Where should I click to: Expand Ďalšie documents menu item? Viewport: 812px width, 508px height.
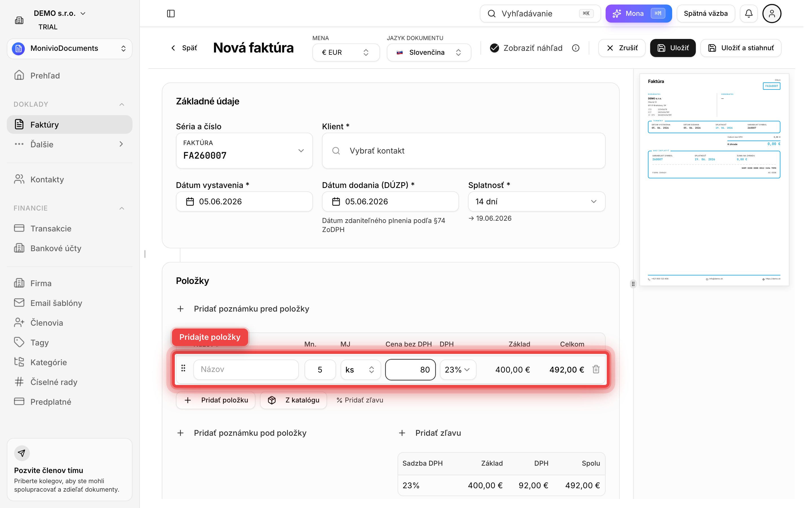69,144
